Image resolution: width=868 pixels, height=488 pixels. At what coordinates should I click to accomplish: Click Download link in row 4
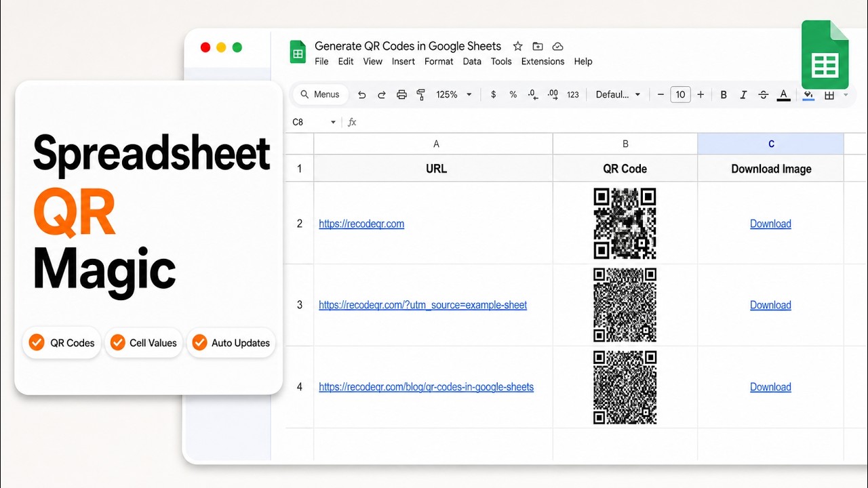pos(770,387)
